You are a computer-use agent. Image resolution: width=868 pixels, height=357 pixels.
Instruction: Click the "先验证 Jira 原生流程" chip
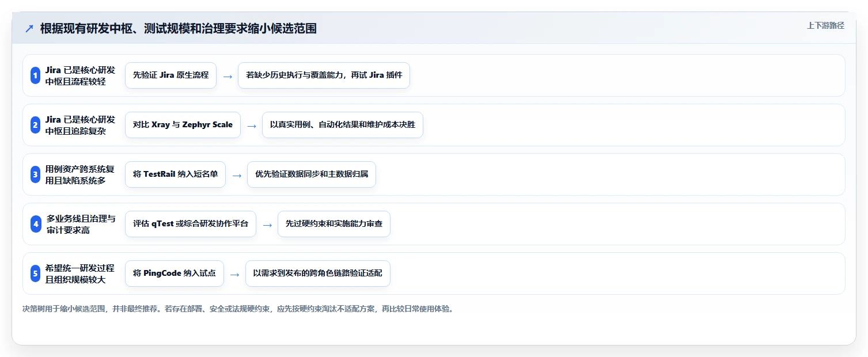170,75
